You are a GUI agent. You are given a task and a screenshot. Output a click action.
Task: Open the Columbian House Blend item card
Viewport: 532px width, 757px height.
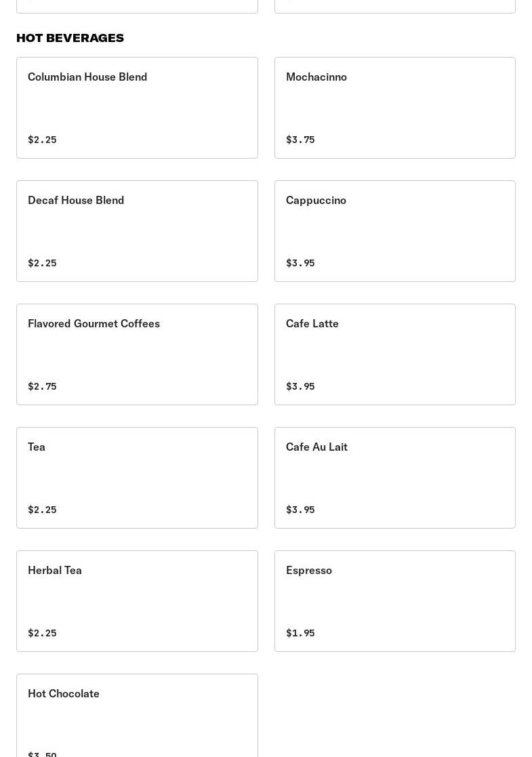[137, 108]
